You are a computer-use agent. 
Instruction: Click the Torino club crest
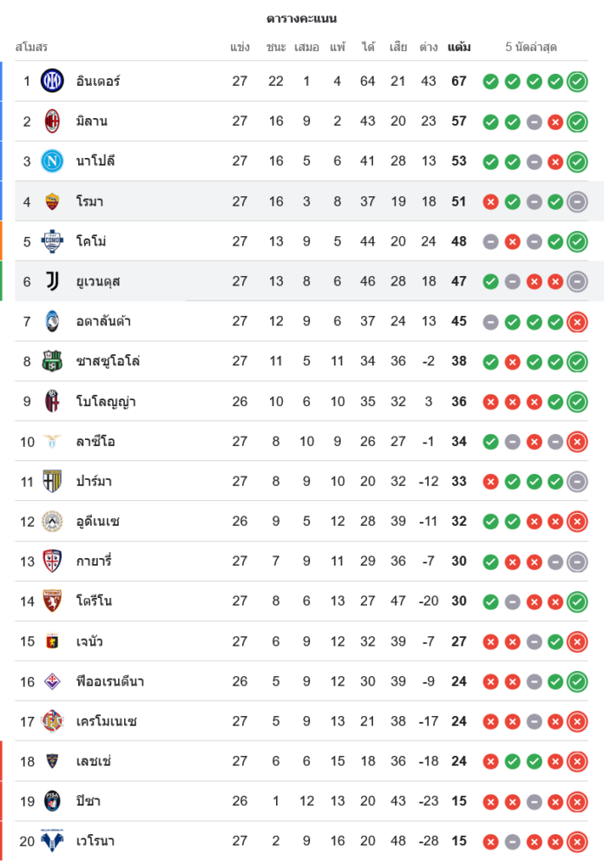pyautogui.click(x=53, y=601)
